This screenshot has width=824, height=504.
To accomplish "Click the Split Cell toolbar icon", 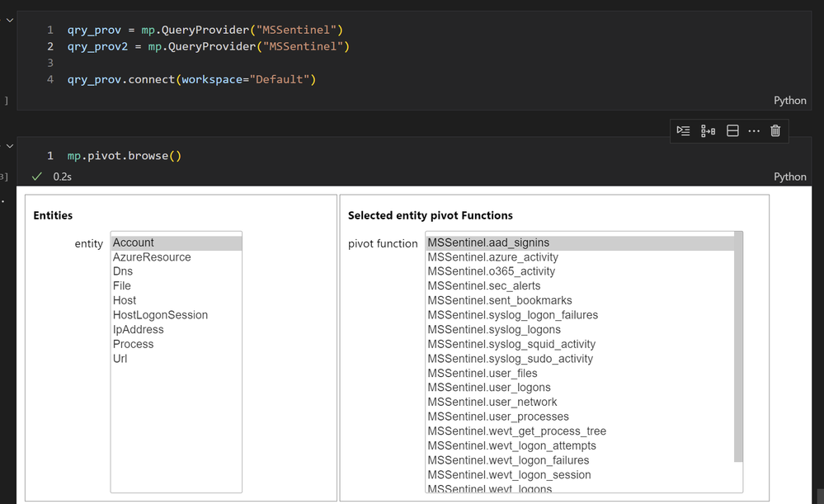I will tap(732, 130).
